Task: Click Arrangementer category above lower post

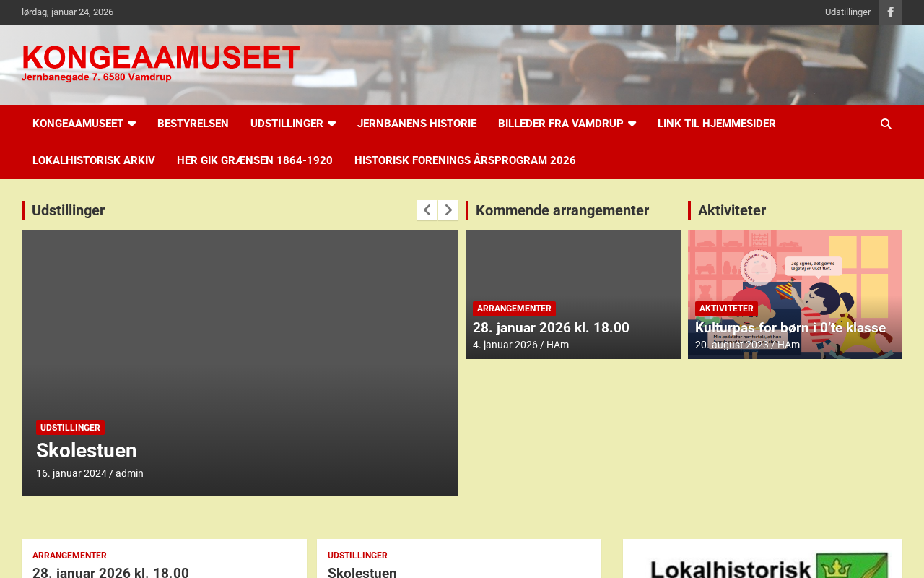Action: tap(69, 556)
